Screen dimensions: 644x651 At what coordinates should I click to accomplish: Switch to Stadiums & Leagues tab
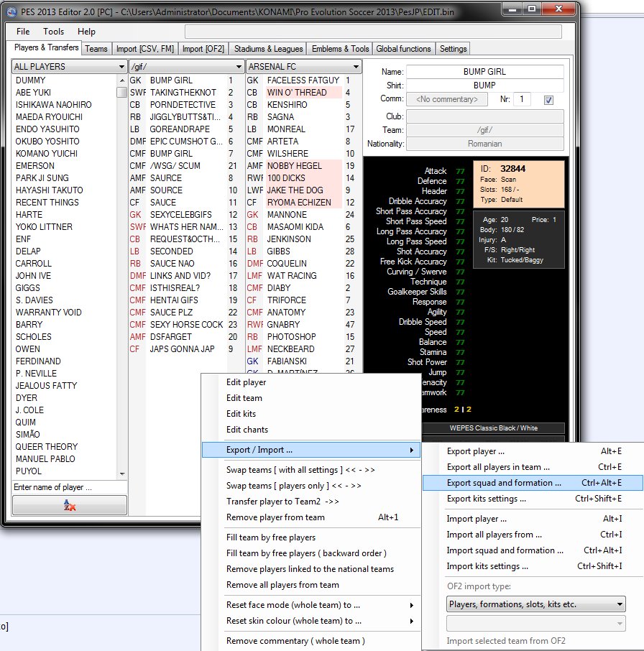268,49
